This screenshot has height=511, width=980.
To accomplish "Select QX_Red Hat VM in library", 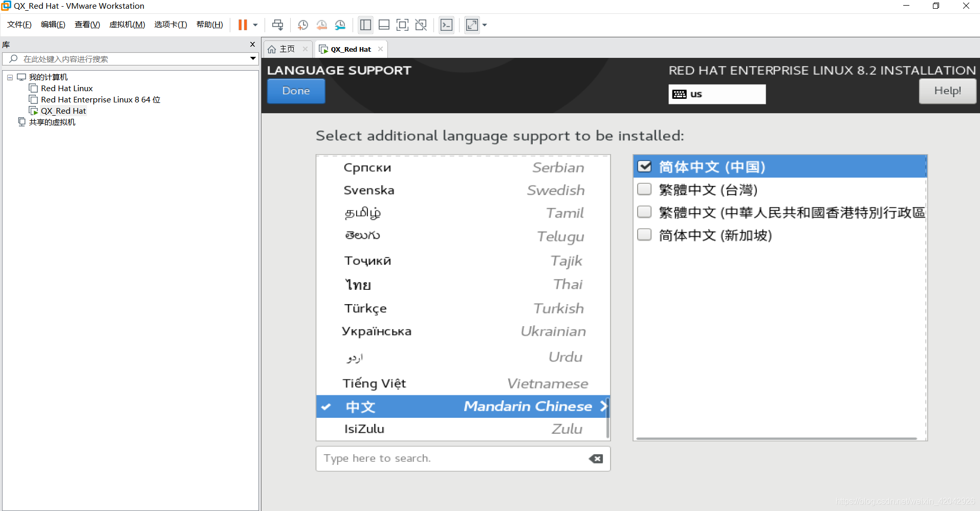I will [x=63, y=111].
